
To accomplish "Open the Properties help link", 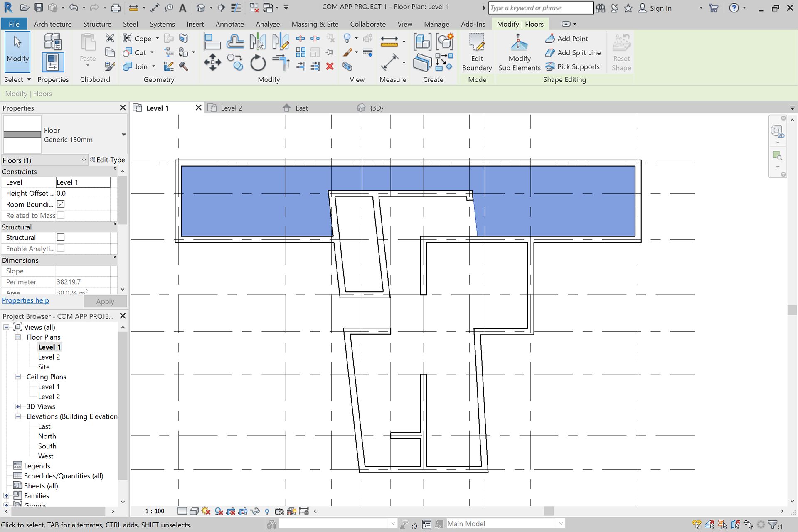I will pos(25,300).
